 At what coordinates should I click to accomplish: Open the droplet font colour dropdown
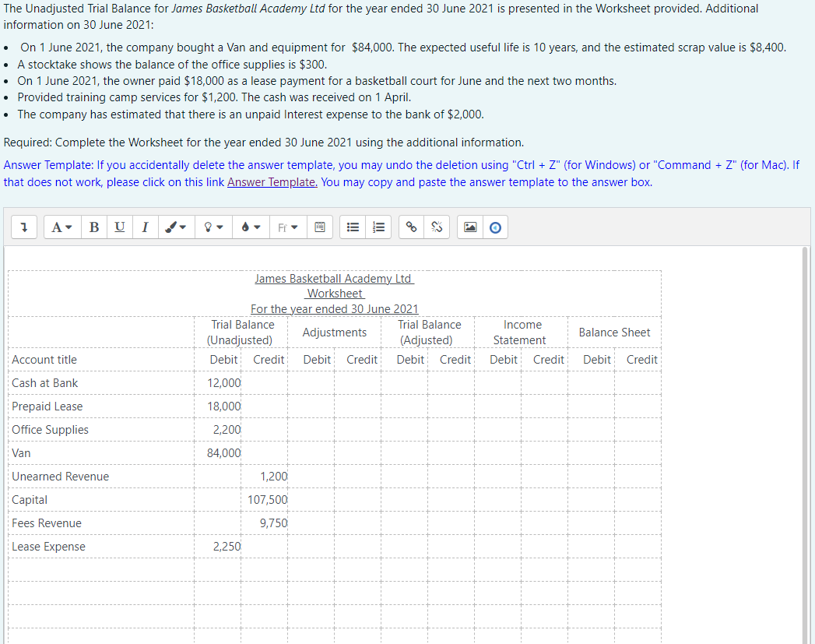251,227
